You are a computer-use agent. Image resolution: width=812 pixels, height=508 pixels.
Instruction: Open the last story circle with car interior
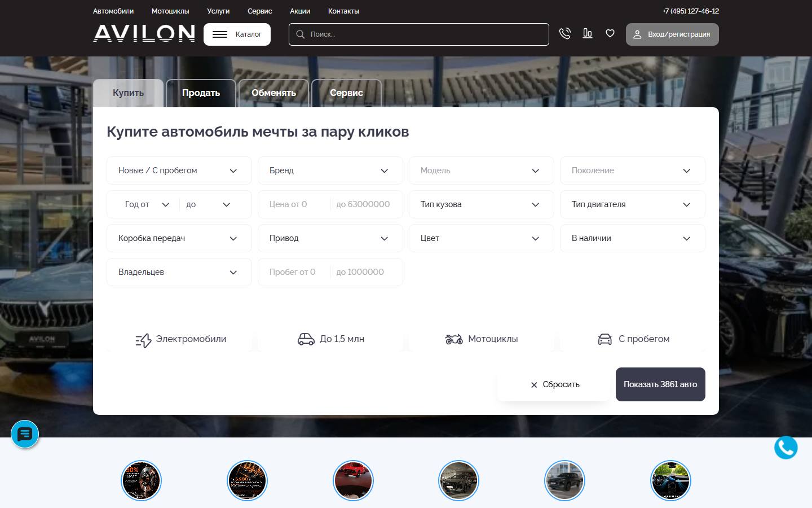coord(670,481)
